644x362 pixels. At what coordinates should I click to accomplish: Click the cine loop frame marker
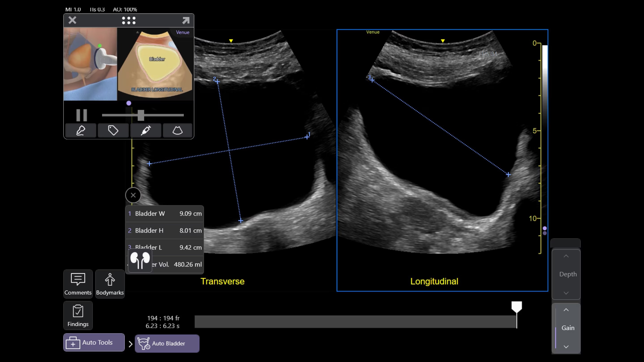517,307
